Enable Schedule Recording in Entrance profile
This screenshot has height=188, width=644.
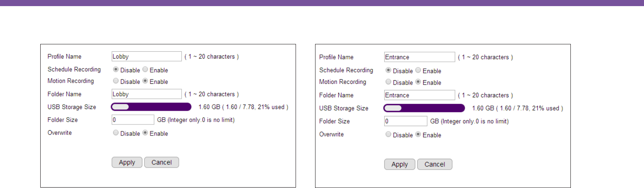418,70
